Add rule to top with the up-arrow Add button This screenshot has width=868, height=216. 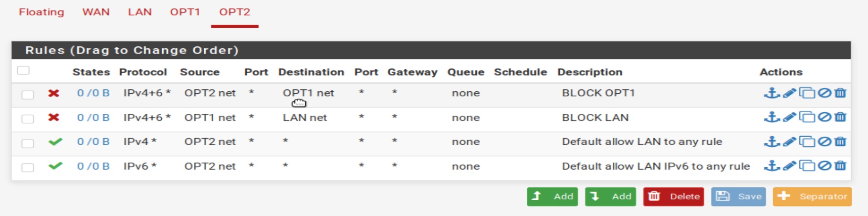(552, 196)
